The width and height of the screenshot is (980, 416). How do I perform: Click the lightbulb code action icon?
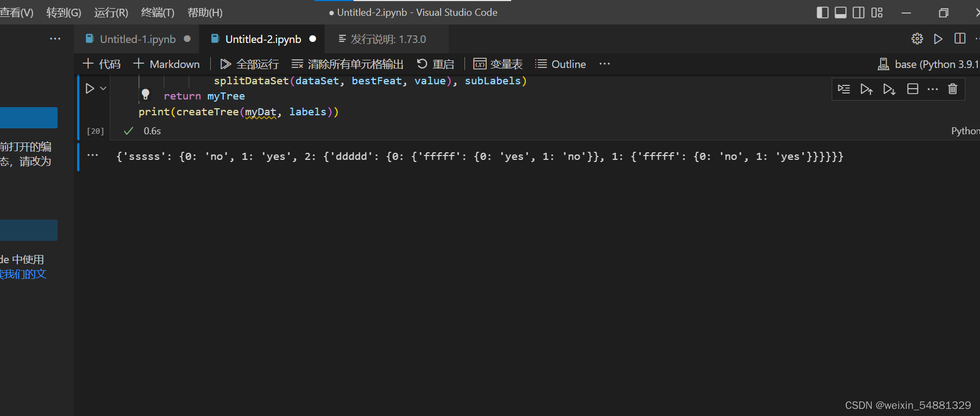(x=146, y=95)
